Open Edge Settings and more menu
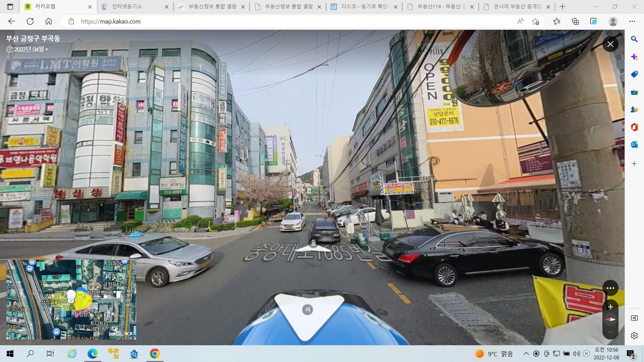 [632, 21]
